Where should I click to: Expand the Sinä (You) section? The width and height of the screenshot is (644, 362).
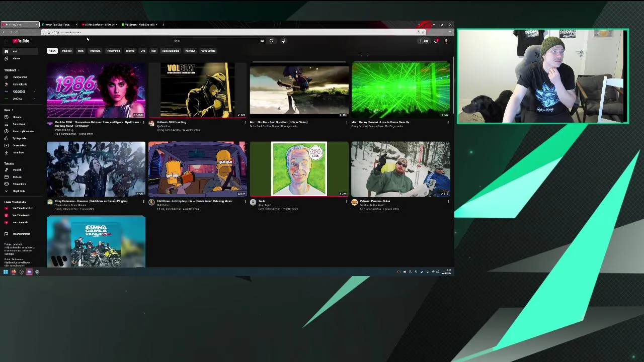point(8,110)
